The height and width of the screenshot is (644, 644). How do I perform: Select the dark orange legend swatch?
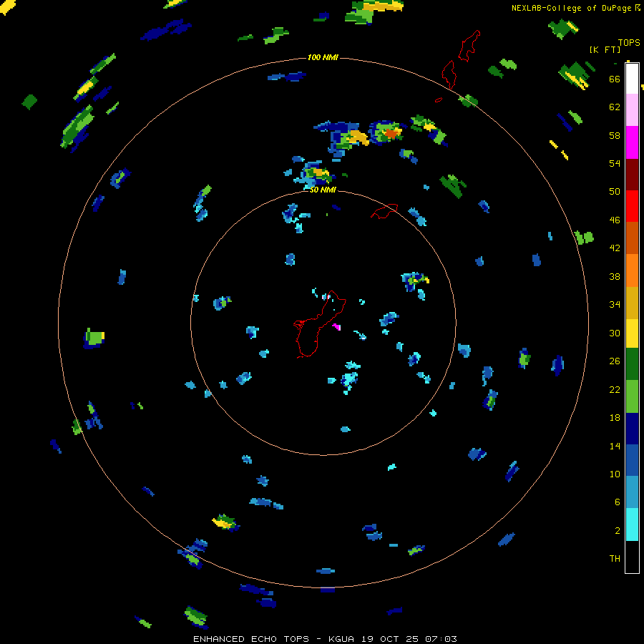(x=632, y=238)
